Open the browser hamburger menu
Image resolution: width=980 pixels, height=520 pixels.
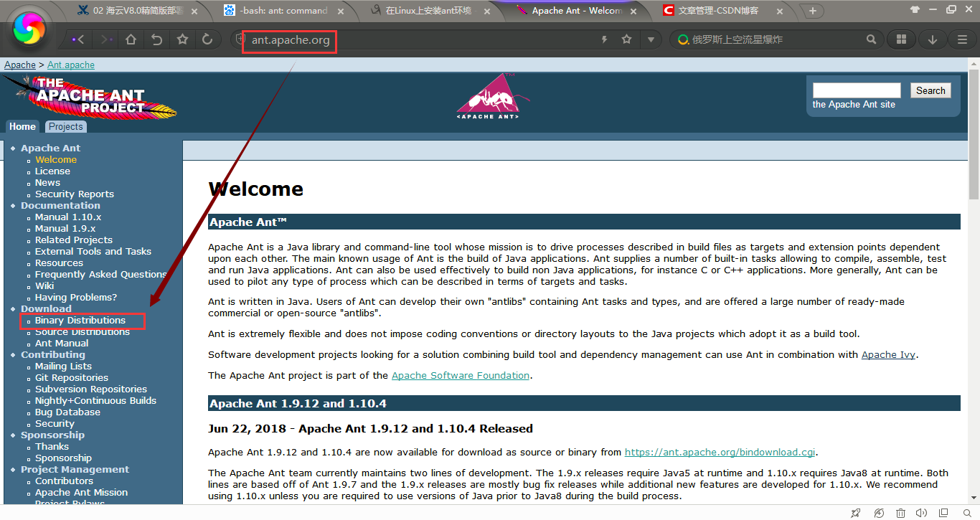tap(963, 39)
